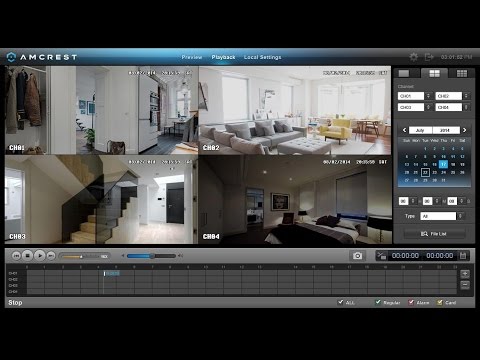Open the Playback tab
This screenshot has width=480, height=360.
coord(223,57)
